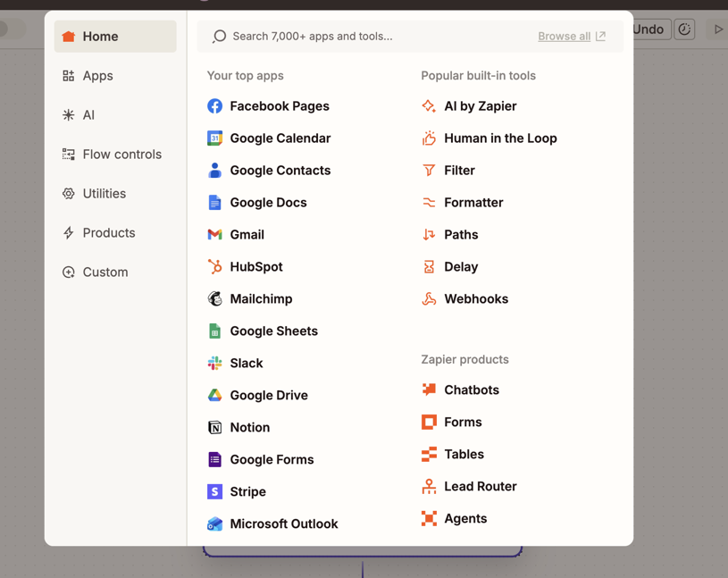The width and height of the screenshot is (728, 578).
Task: Click the Microsoft Outlook icon
Action: tap(214, 524)
